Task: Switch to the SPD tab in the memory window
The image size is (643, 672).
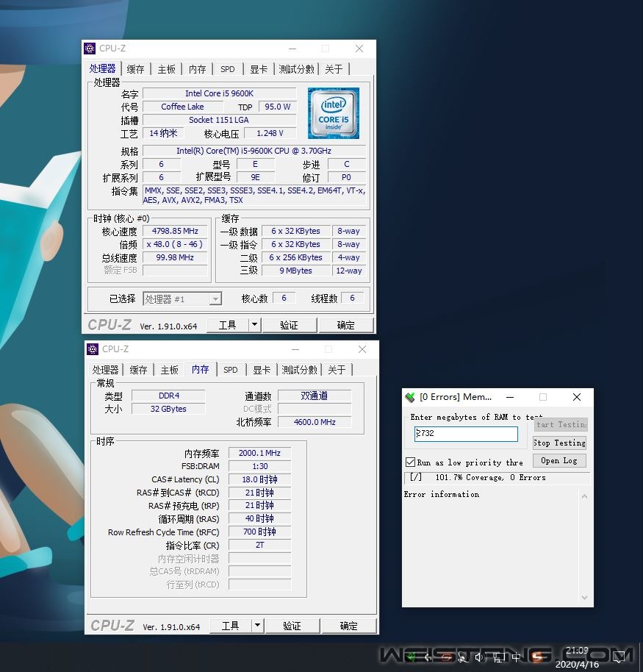Action: tap(230, 370)
